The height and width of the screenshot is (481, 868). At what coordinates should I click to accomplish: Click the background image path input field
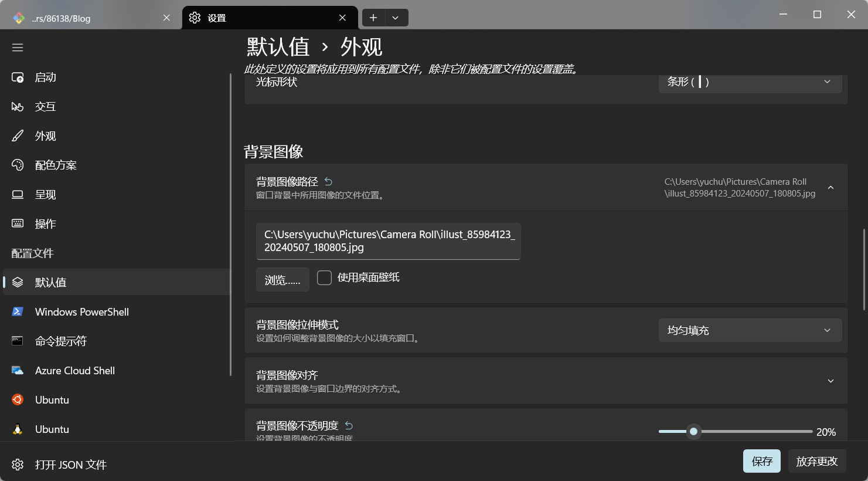[389, 241]
